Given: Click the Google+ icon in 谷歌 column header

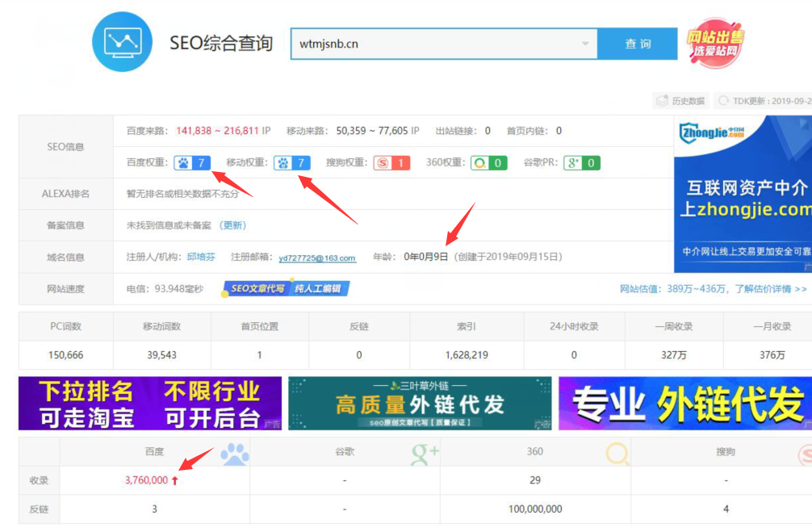Looking at the screenshot, I should [425, 454].
